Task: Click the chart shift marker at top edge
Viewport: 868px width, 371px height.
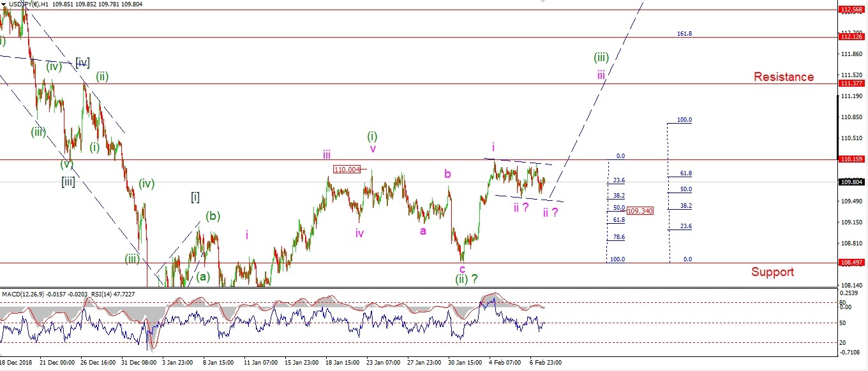Action: tap(543, 3)
